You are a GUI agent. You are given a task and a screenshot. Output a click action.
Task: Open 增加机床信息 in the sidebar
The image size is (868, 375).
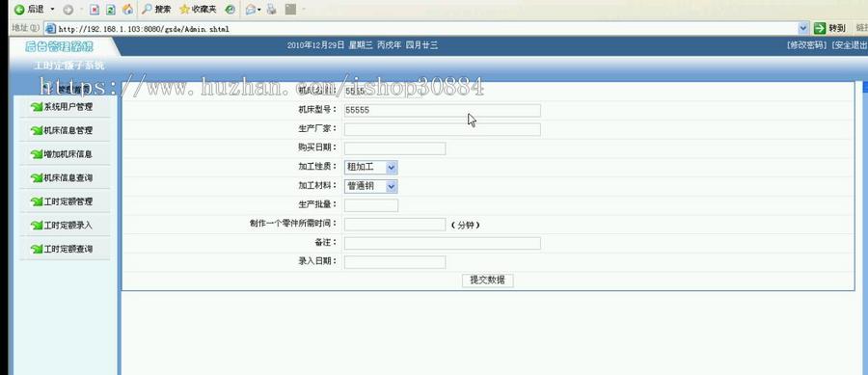68,154
